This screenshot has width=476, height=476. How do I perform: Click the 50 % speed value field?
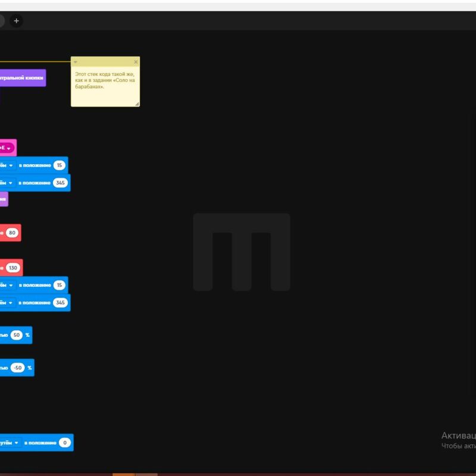click(17, 335)
